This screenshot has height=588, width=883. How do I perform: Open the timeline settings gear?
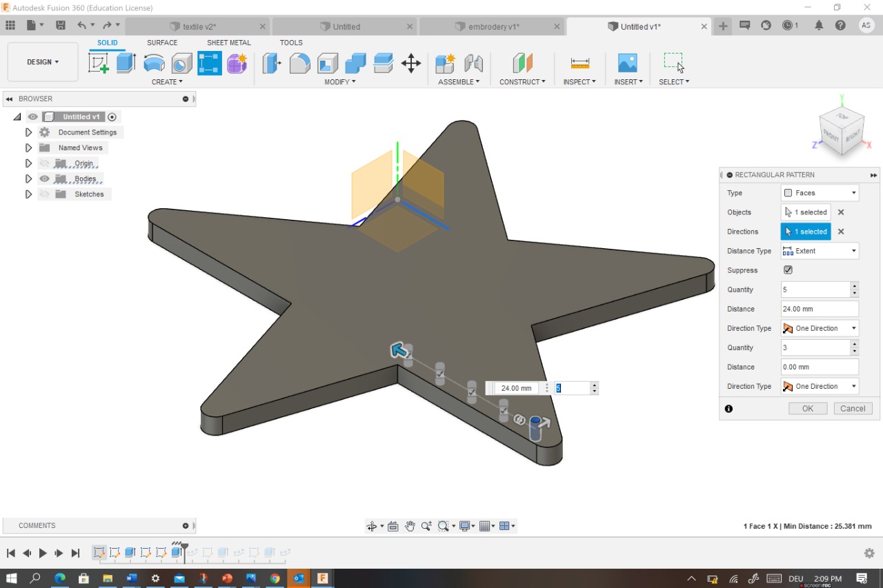pos(869,553)
